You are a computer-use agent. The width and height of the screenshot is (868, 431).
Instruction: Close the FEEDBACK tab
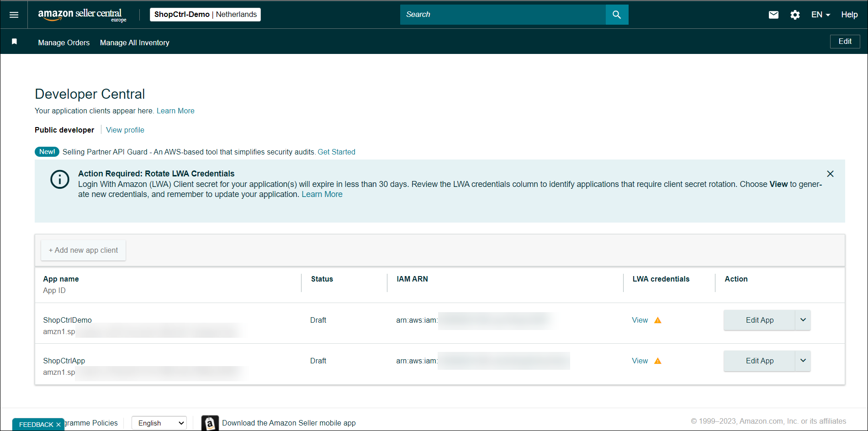(58, 425)
